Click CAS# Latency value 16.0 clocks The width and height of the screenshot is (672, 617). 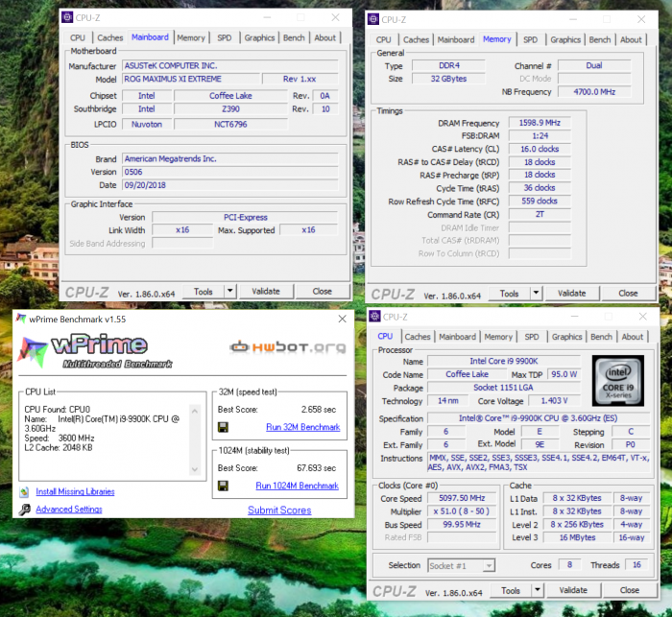540,149
